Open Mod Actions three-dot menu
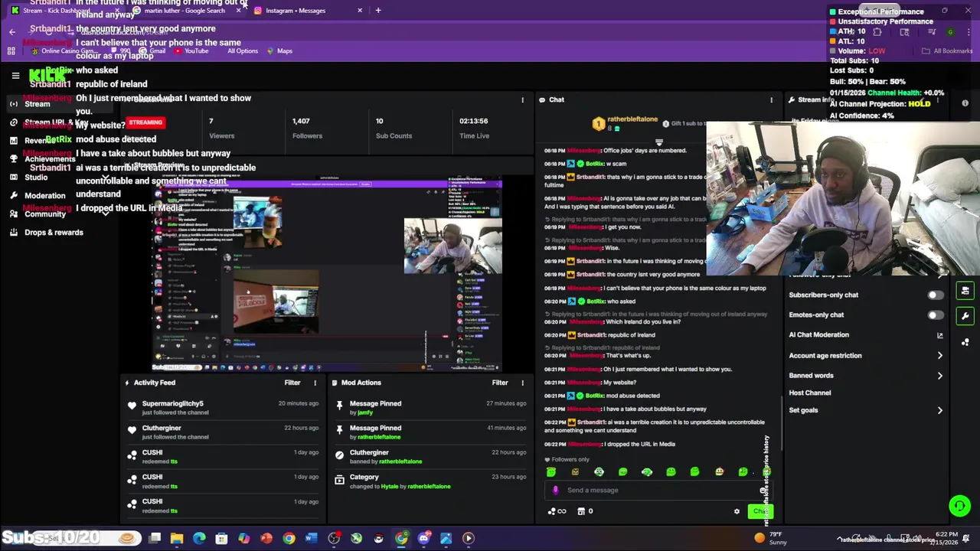Viewport: 980px width, 551px height. tap(523, 383)
